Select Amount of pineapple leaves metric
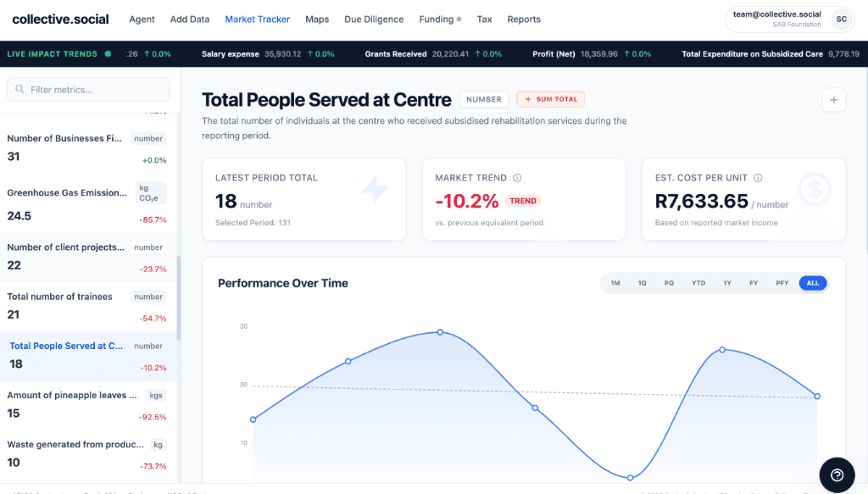The image size is (868, 494). click(88, 406)
